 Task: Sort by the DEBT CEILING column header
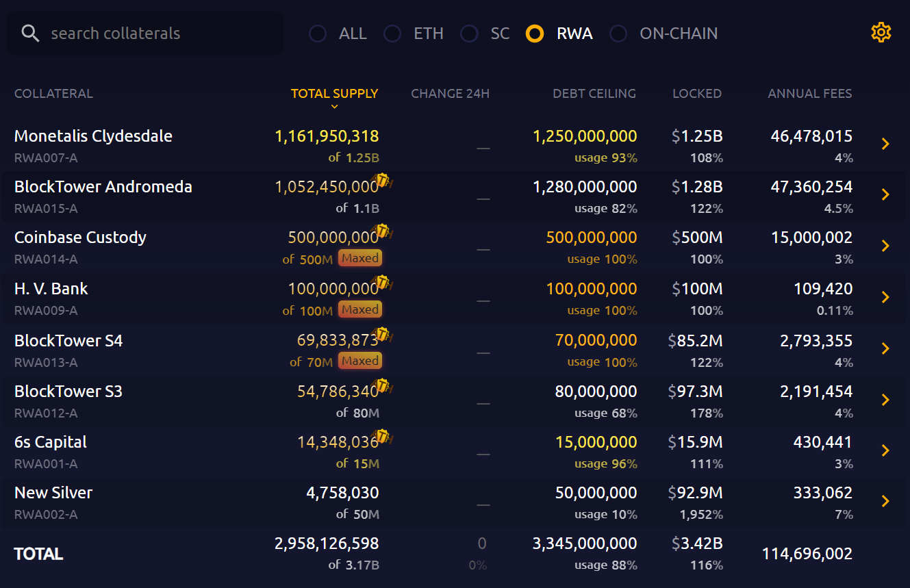[x=594, y=94]
